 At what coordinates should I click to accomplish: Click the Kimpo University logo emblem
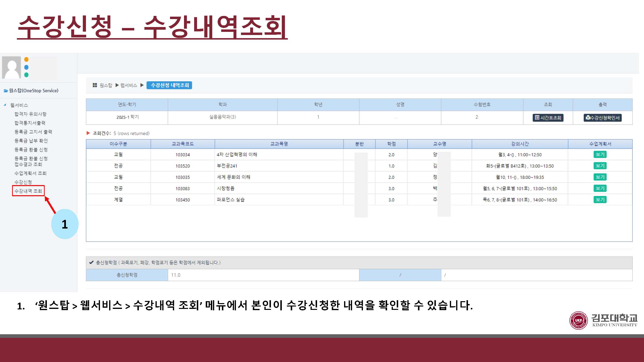(578, 320)
